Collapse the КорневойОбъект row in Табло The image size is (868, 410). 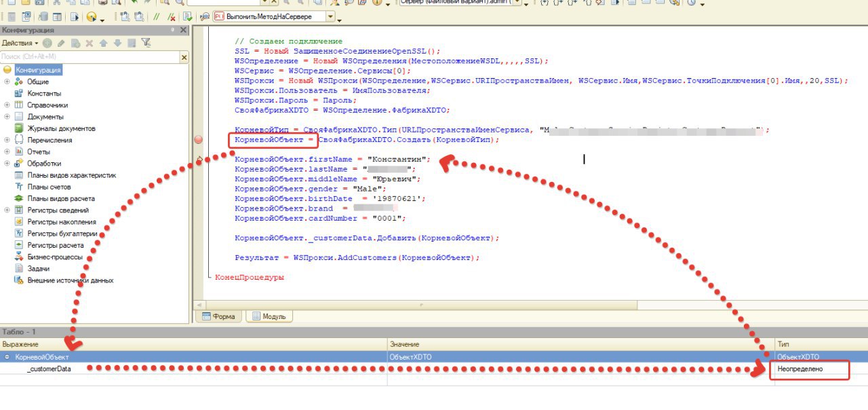[x=7, y=356]
